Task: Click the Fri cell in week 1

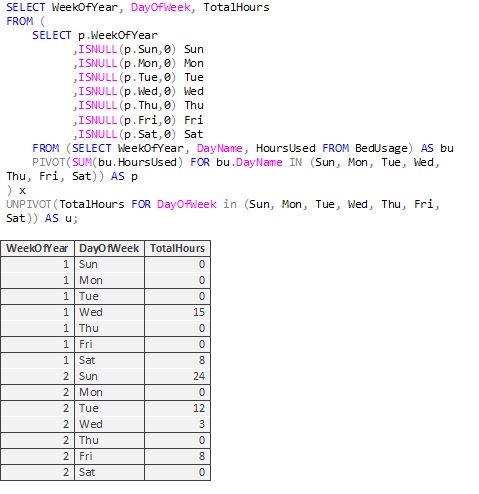Action: pos(109,344)
